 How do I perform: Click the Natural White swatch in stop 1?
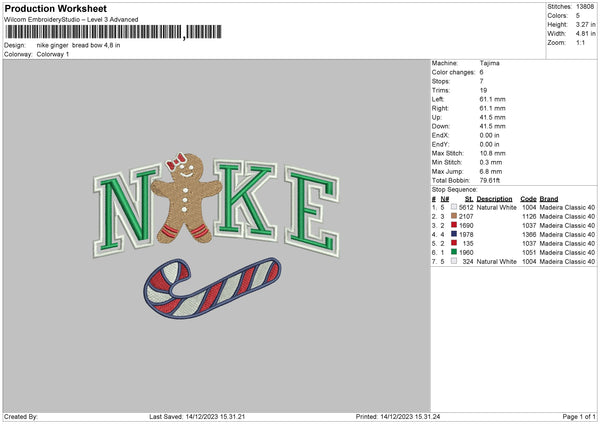click(454, 207)
